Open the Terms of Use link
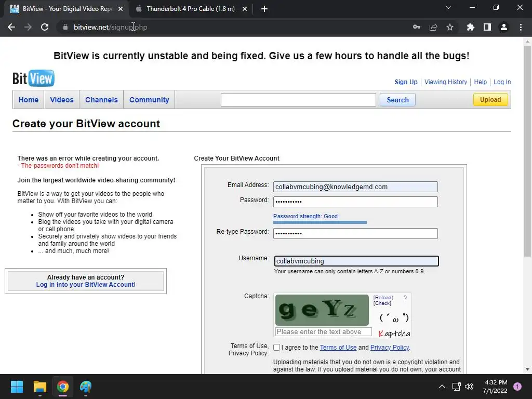Screen dimensions: 532x399 (338, 348)
